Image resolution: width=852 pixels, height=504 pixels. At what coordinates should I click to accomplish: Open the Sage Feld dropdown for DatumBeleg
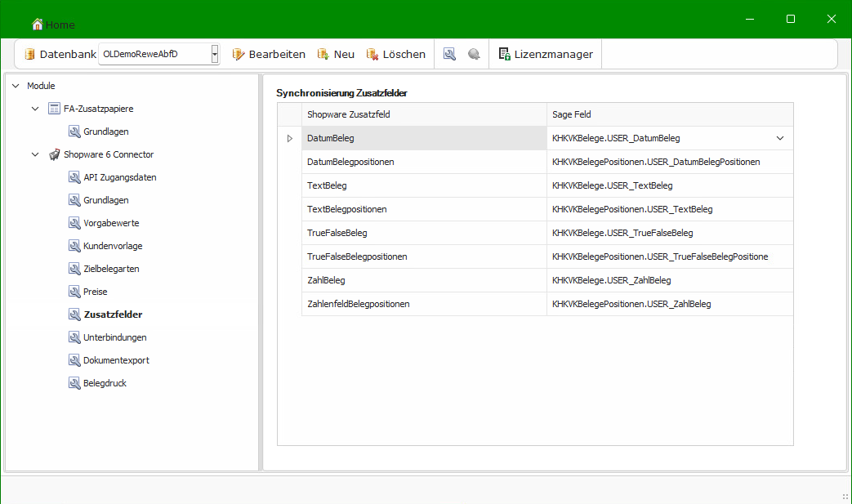780,139
